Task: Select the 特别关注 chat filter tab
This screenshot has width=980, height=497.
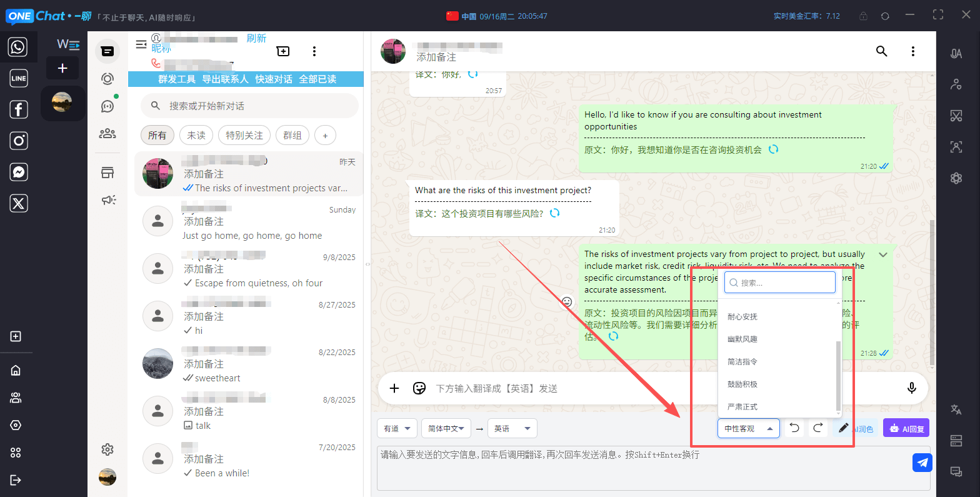Action: [x=244, y=135]
